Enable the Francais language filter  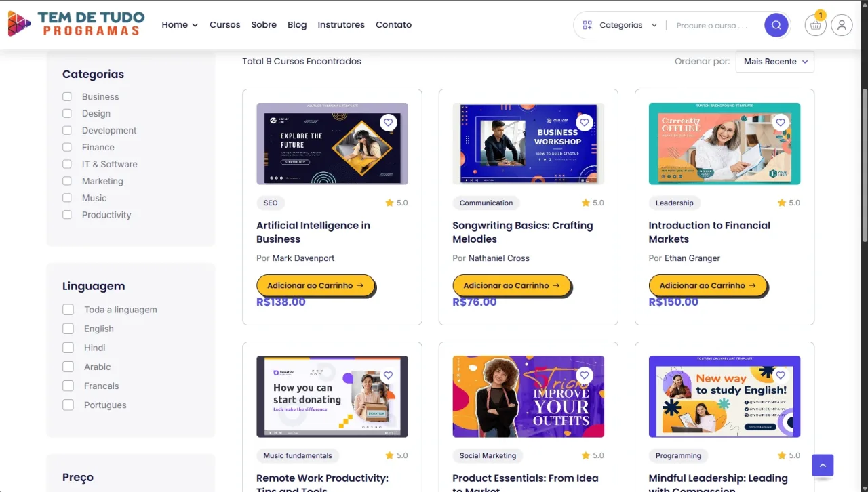[x=68, y=386]
